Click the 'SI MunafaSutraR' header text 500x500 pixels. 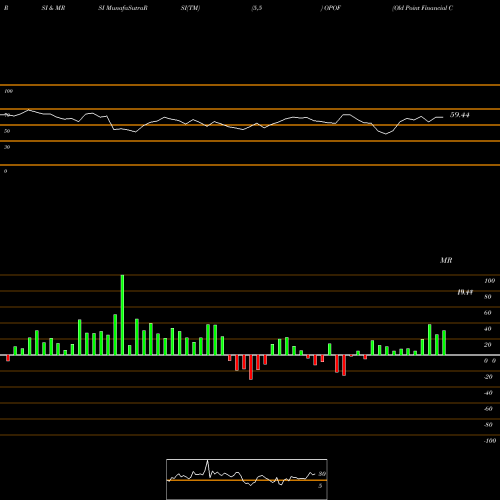pos(123,8)
